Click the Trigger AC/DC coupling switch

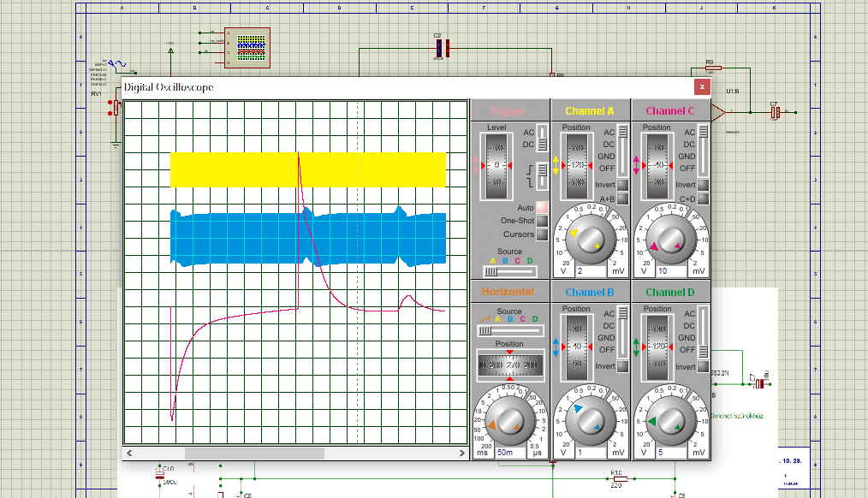[542, 139]
